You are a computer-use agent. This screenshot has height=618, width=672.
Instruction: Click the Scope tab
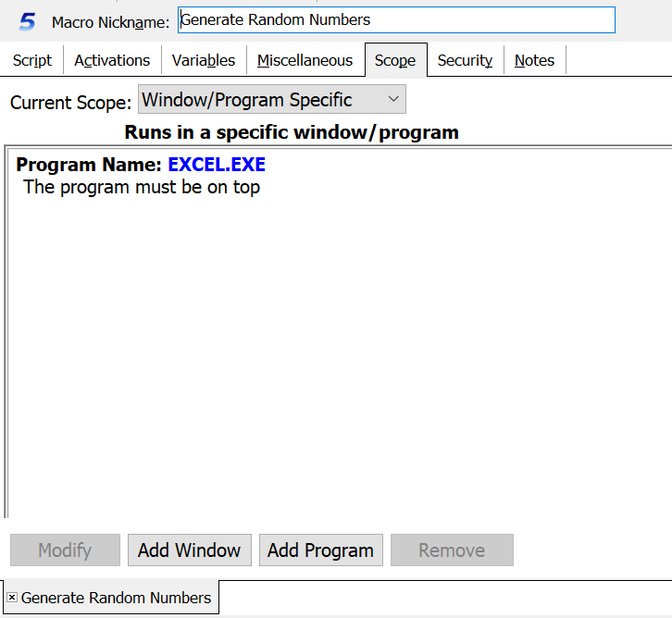[x=395, y=60]
